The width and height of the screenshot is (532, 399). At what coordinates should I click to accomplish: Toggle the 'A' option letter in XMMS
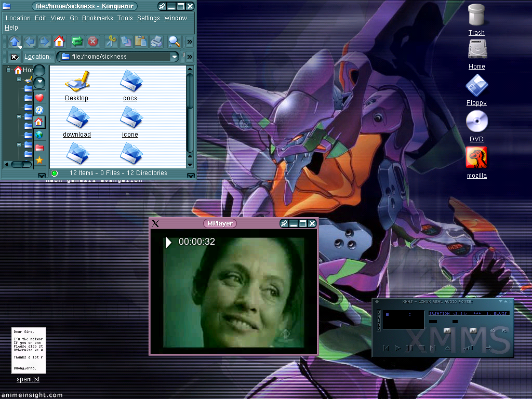point(379,316)
